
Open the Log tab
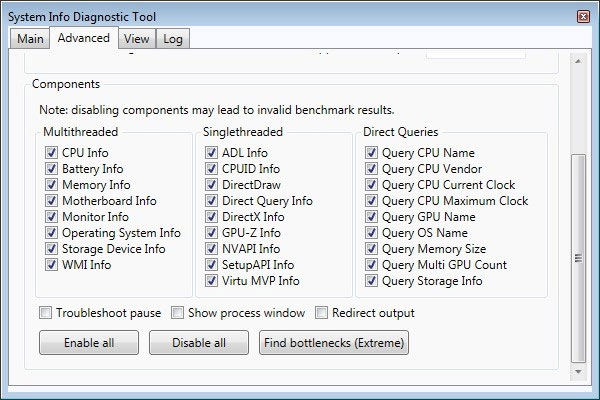click(173, 39)
